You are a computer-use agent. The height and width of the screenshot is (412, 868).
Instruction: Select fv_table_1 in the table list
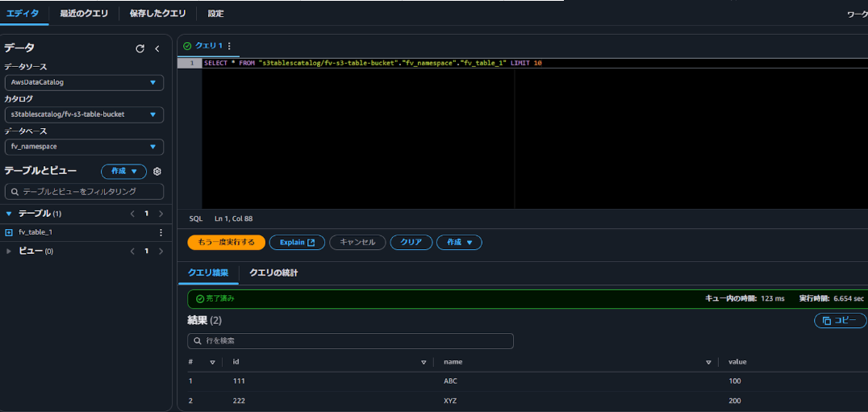[x=35, y=232]
